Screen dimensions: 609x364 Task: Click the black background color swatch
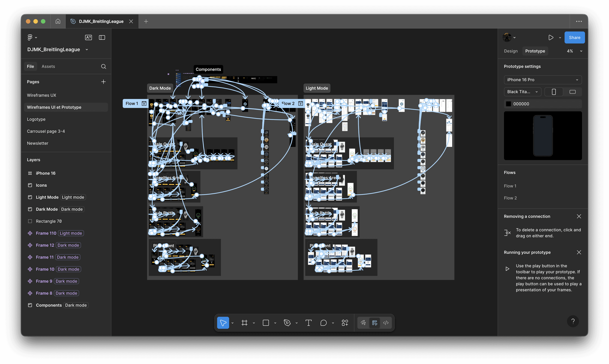[x=508, y=104]
